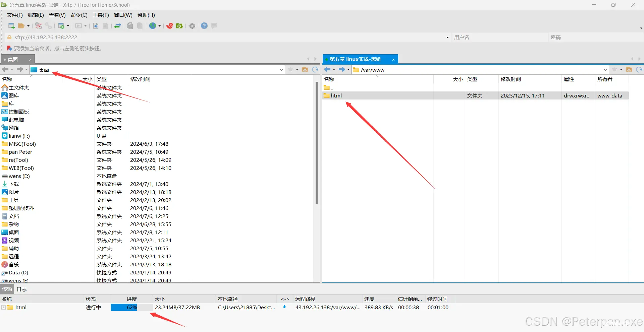Open the remote parent folder '..'
The height and width of the screenshot is (332, 644).
[328, 87]
